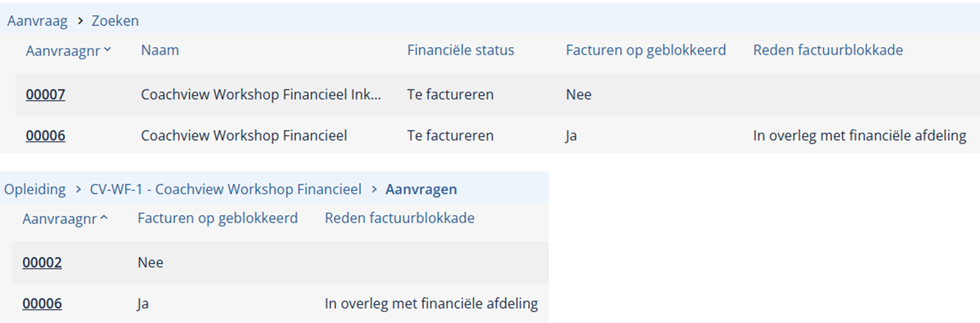
Task: Click Zoeken breadcrumb
Action: coord(115,21)
